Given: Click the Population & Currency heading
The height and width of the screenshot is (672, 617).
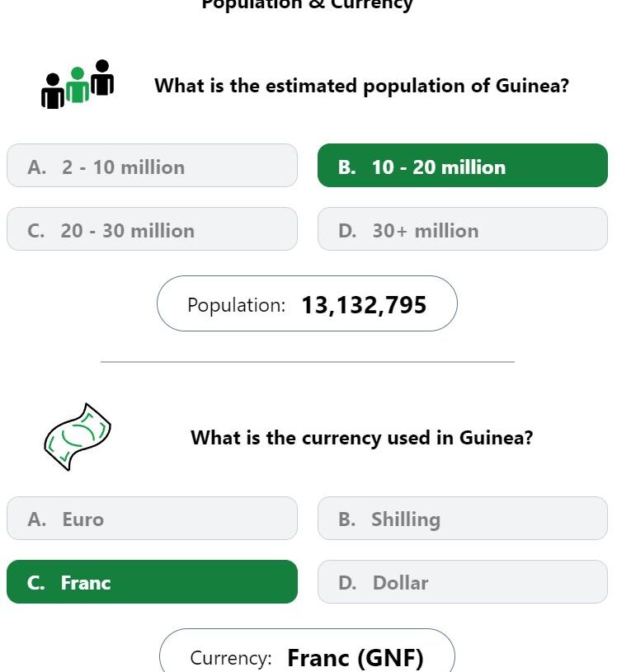Looking at the screenshot, I should click(x=307, y=5).
